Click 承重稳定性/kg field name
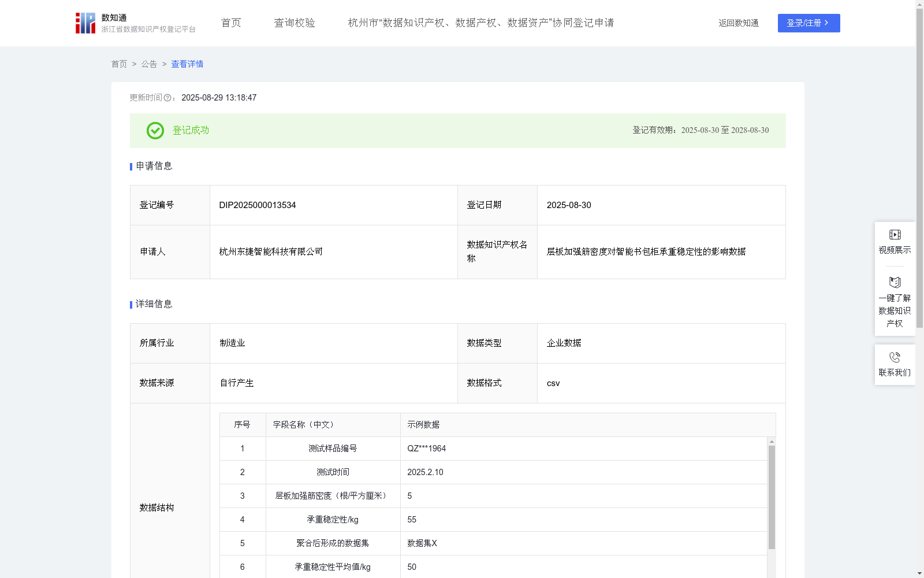924x578 pixels. click(x=333, y=520)
